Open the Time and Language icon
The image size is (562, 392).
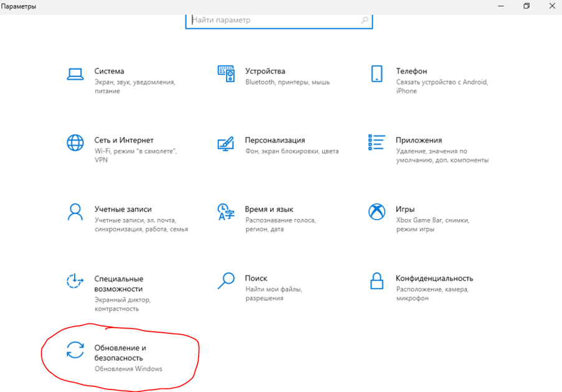click(x=226, y=212)
